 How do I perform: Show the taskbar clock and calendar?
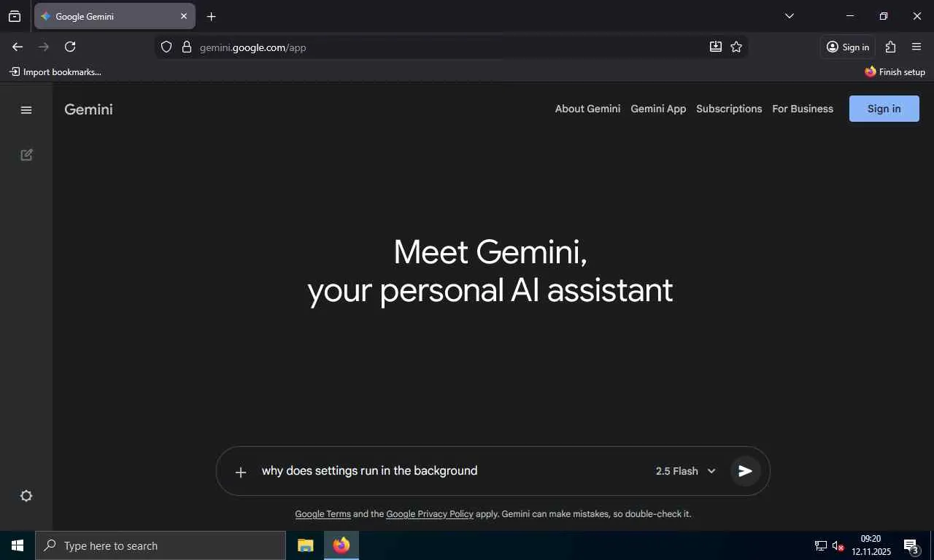(x=871, y=545)
